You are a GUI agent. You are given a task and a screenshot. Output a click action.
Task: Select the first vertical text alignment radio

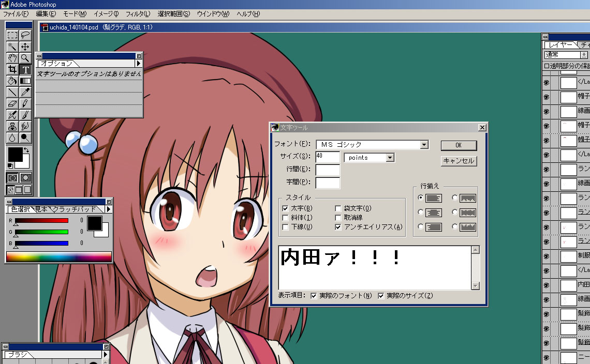[455, 198]
